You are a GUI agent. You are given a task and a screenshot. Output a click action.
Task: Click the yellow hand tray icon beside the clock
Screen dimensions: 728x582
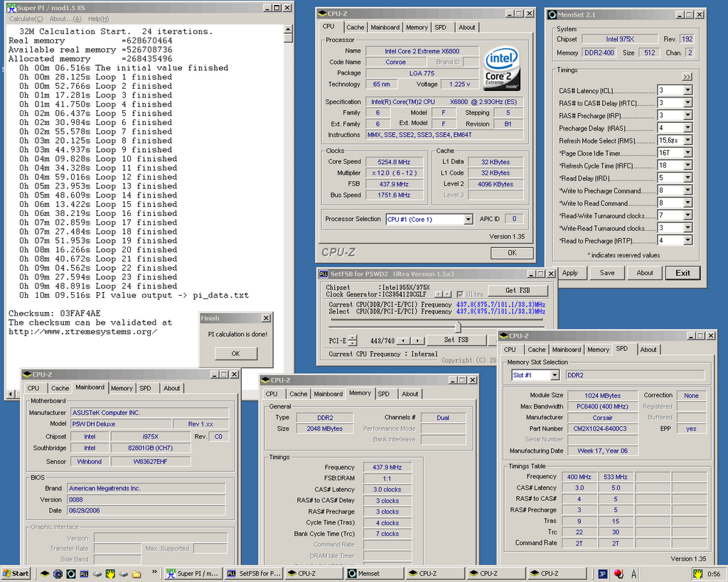697,573
